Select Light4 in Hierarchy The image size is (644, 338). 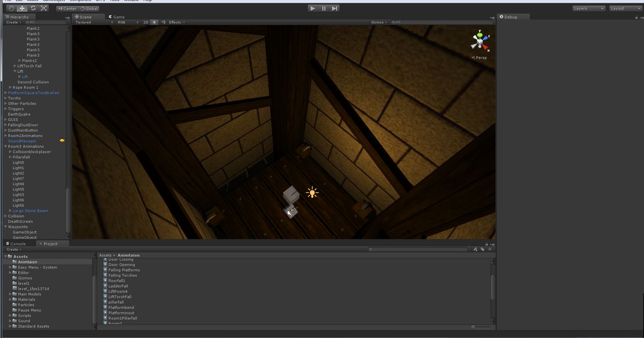(18, 184)
